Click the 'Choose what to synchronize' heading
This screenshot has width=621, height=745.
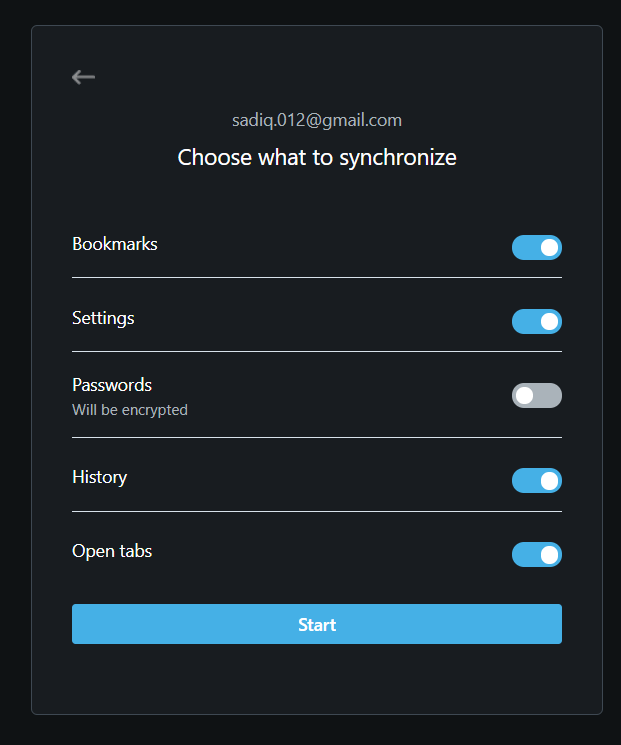click(317, 157)
